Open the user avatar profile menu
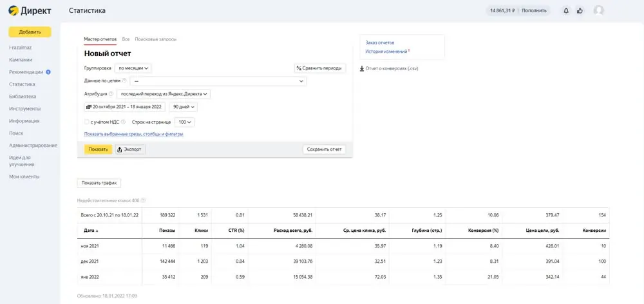Viewport: 644px width, 304px height. coord(598,11)
